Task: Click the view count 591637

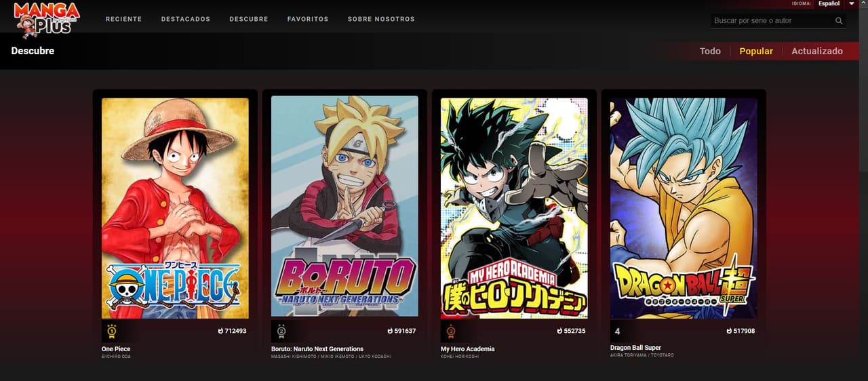Action: [x=406, y=331]
